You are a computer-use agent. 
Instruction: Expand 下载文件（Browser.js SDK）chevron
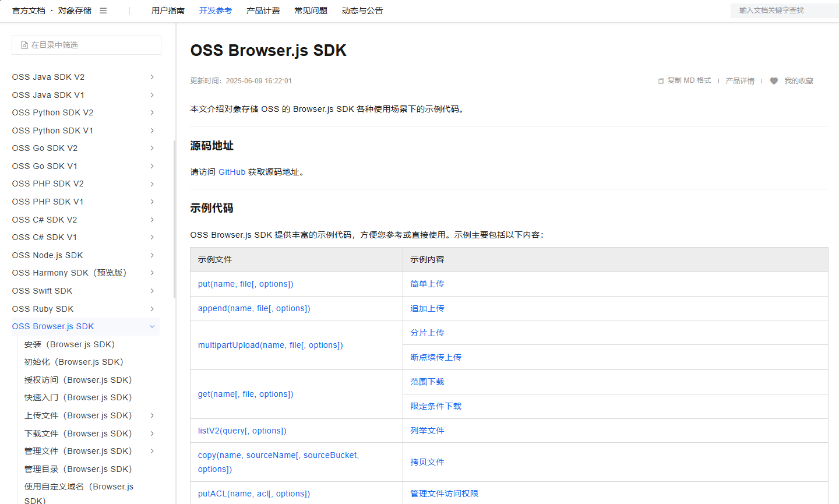(x=152, y=433)
